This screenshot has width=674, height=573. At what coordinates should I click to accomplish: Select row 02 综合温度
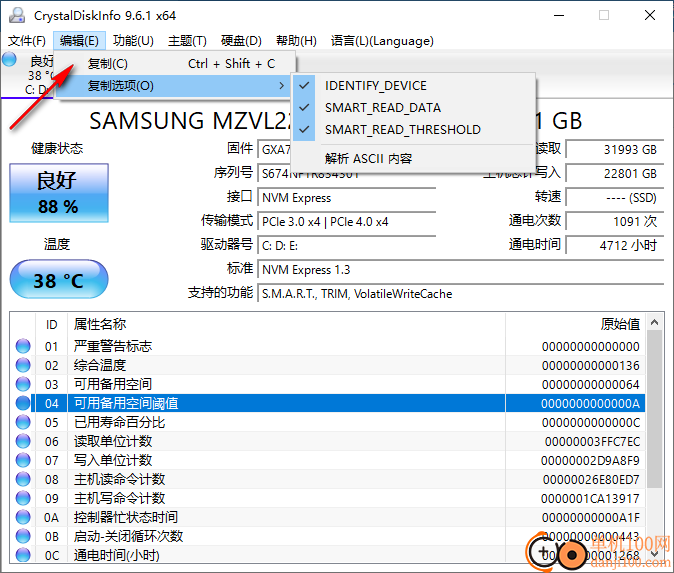(x=328, y=365)
